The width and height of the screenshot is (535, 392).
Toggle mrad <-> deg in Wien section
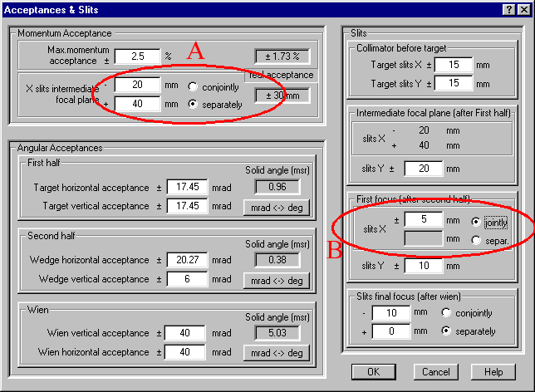(276, 353)
